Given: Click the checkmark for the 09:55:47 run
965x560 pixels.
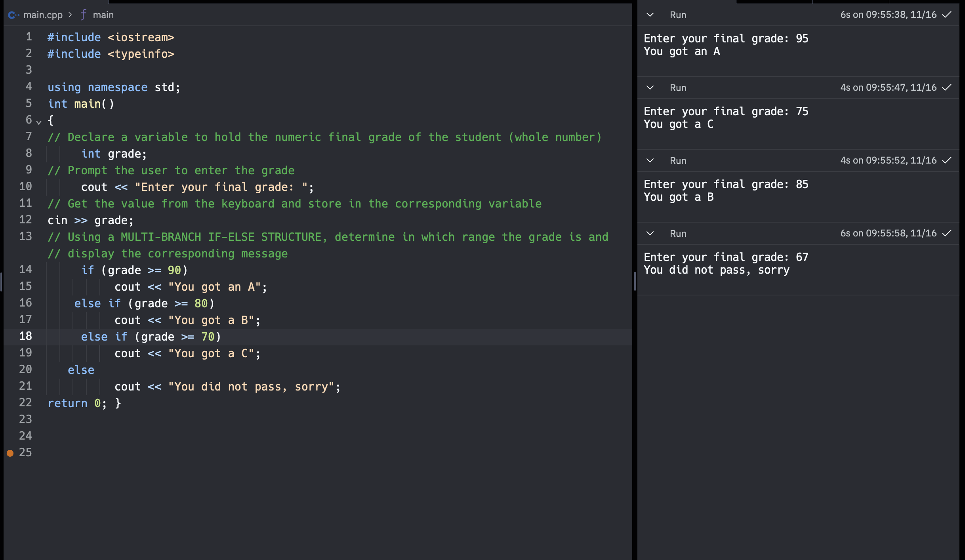Looking at the screenshot, I should point(947,88).
